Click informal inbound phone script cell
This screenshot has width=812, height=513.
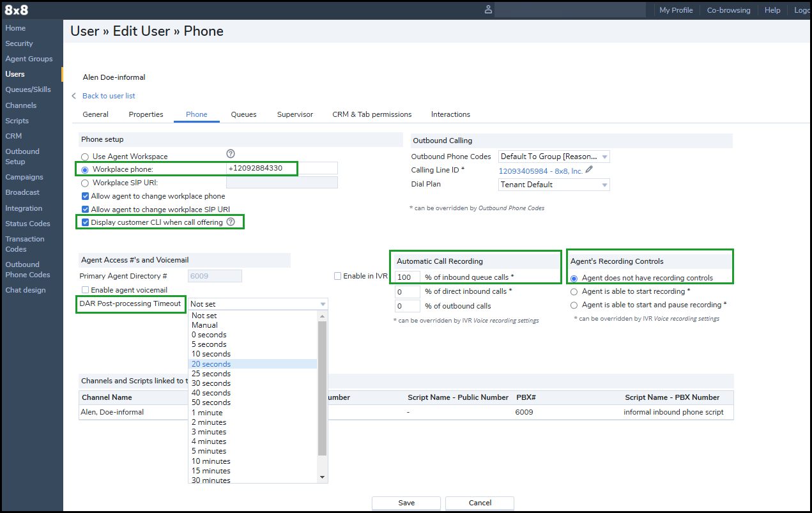point(673,412)
